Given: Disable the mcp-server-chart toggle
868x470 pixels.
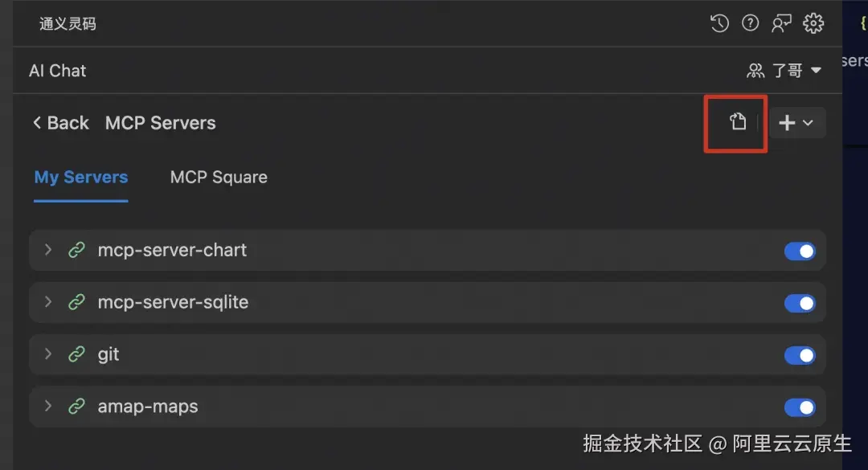Looking at the screenshot, I should 800,251.
